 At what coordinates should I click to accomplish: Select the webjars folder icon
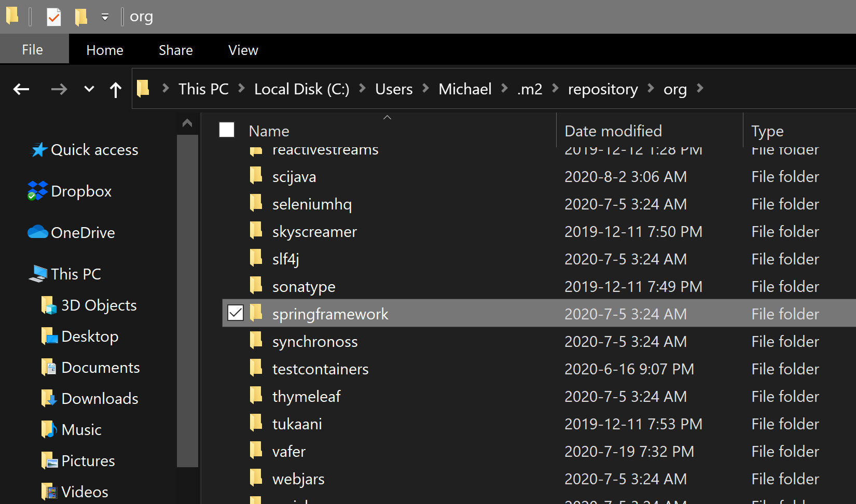256,478
